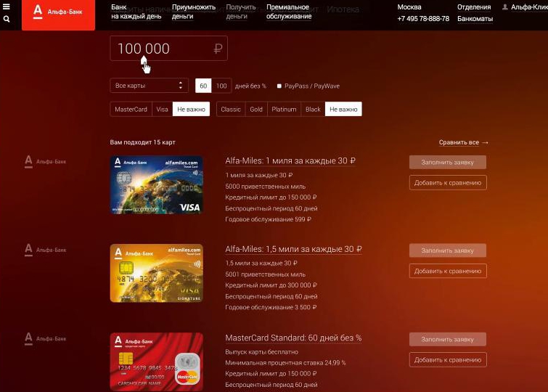Click the gold Alfa-Miles Visa Signature card image
This screenshot has height=392, width=548.
click(157, 273)
